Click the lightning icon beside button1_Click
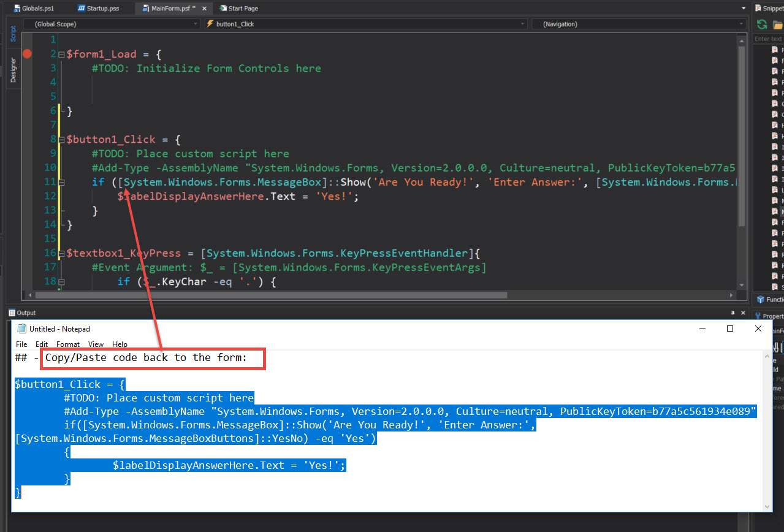 pyautogui.click(x=210, y=24)
